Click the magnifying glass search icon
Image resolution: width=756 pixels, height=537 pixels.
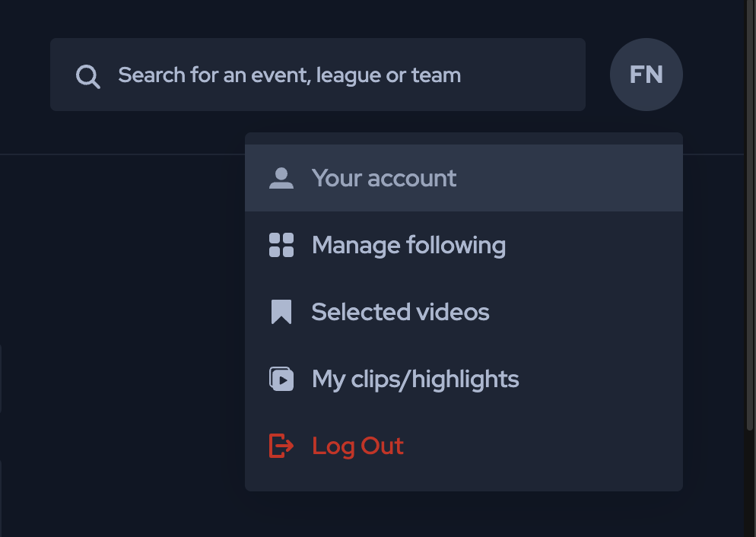point(88,76)
